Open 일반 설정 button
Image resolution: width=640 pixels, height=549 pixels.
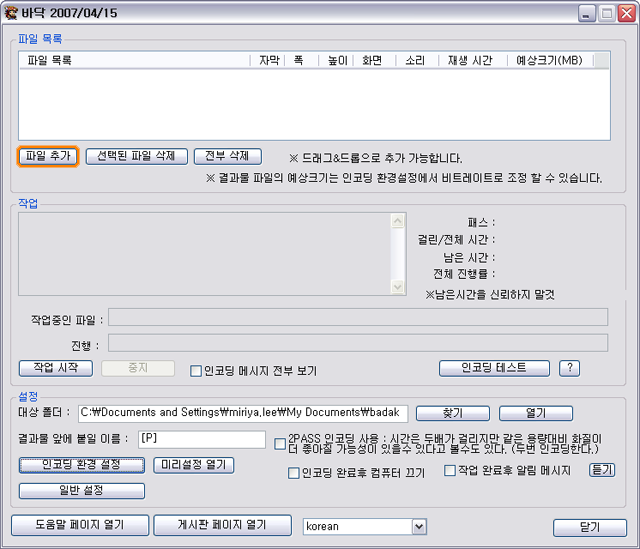(x=82, y=491)
